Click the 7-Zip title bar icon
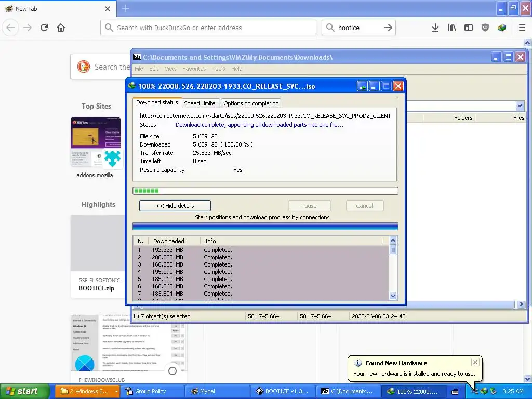 pyautogui.click(x=137, y=57)
